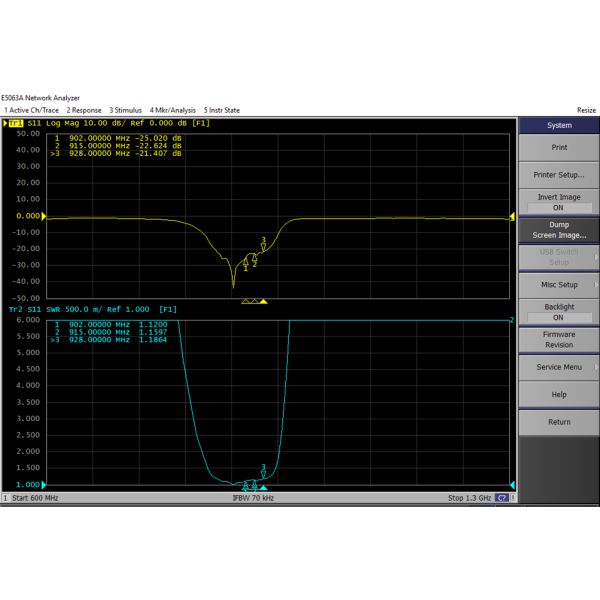Click the IFBW 70 kHz status field
The height and width of the screenshot is (600, 600).
tap(253, 498)
